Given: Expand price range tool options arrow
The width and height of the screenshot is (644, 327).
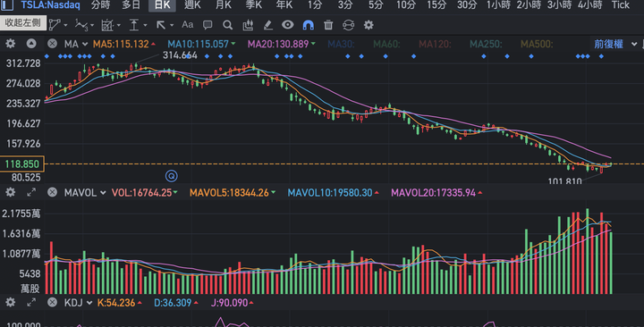Looking at the screenshot, I should (145, 25).
